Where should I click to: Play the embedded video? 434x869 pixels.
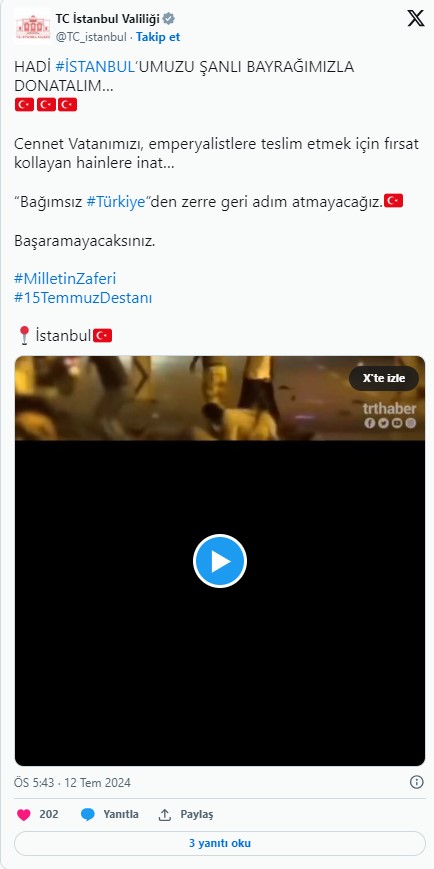tap(219, 561)
